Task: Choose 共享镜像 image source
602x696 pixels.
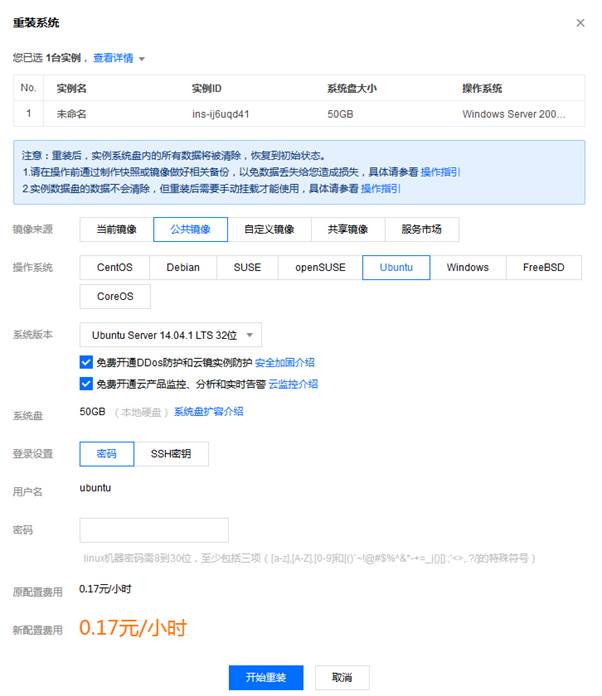Action: click(348, 229)
